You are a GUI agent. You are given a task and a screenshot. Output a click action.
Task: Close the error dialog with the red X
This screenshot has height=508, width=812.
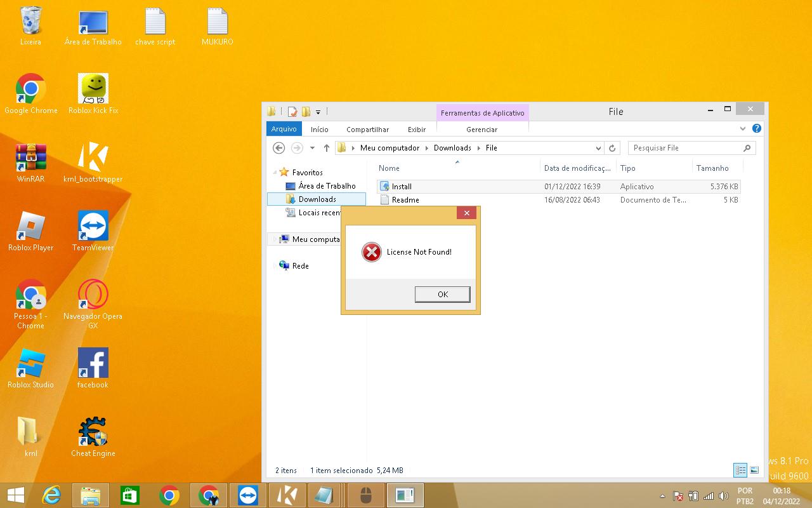pyautogui.click(x=466, y=213)
